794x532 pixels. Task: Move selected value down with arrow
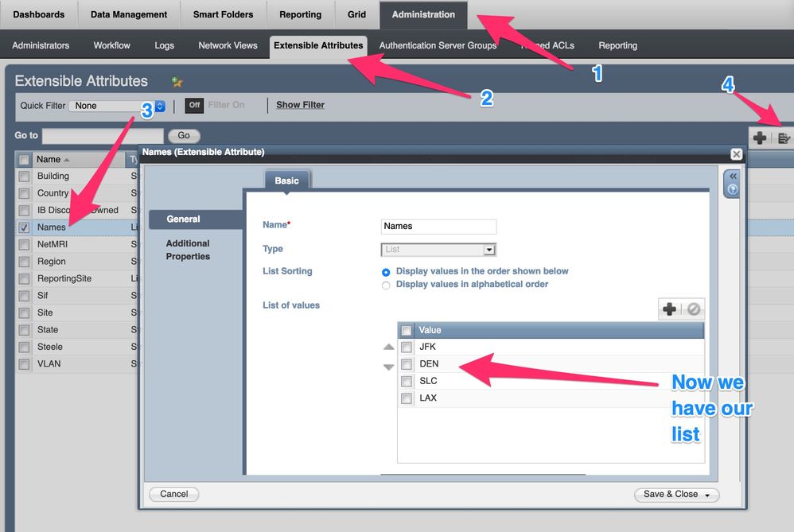click(x=388, y=367)
